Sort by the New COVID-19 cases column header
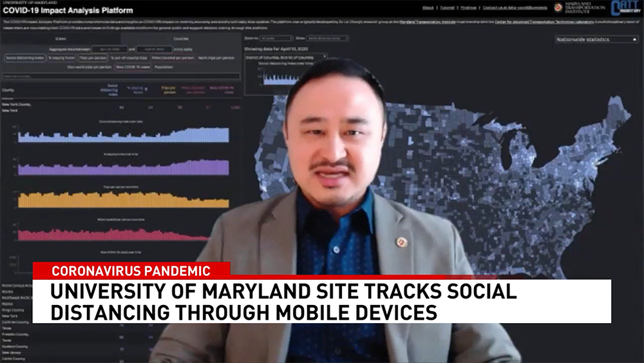 222,90
